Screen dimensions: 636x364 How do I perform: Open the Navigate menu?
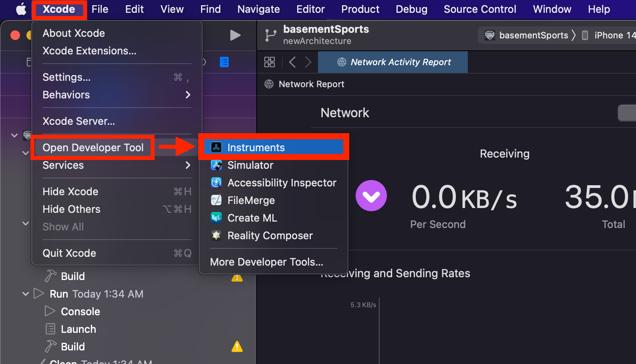click(259, 9)
